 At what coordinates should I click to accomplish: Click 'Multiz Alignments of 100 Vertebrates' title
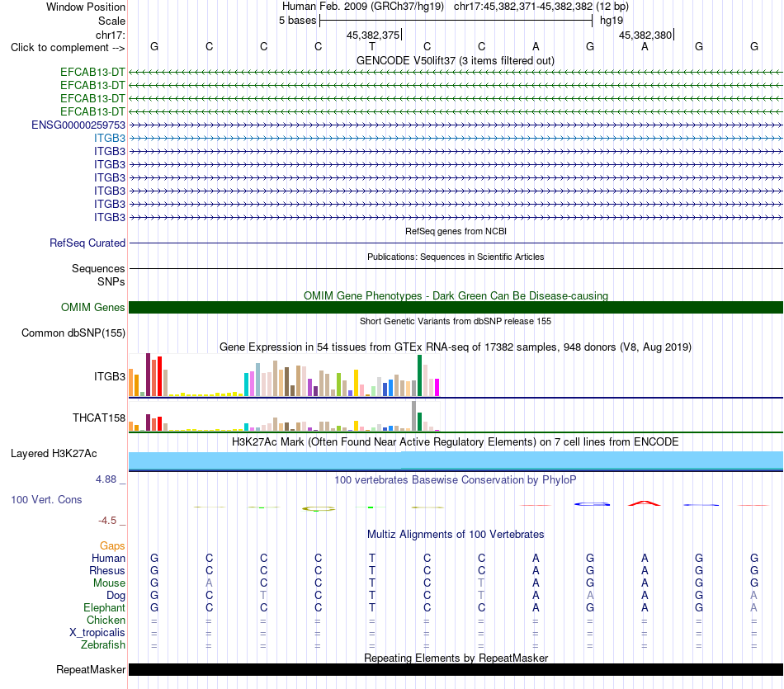point(456,535)
